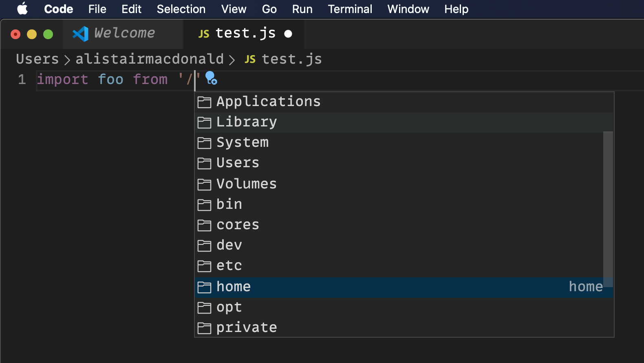Choose dev folder suggestion
The height and width of the screenshot is (363, 644).
click(404, 246)
